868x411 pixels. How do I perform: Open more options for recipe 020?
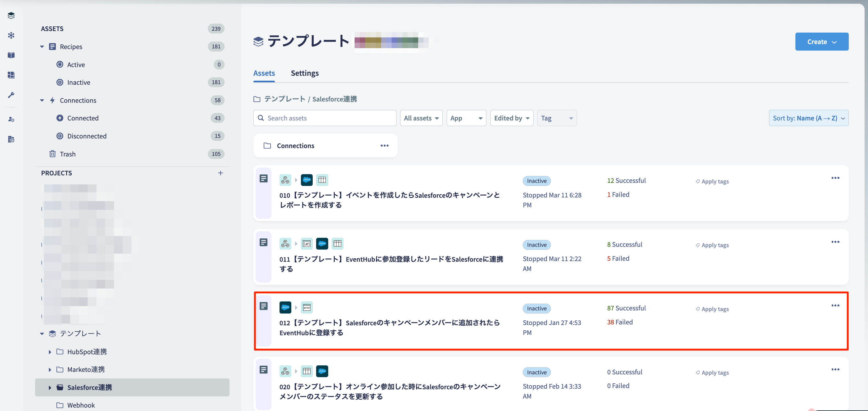[835, 369]
